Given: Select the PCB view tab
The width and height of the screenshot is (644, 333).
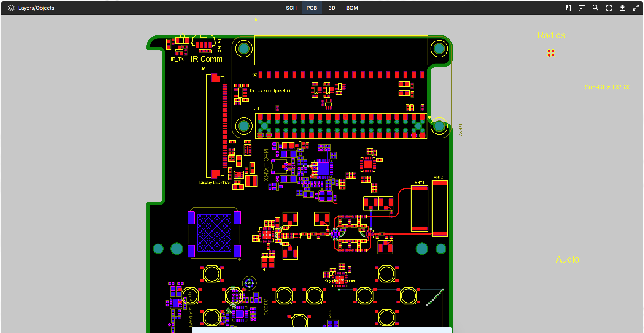Looking at the screenshot, I should coord(312,8).
